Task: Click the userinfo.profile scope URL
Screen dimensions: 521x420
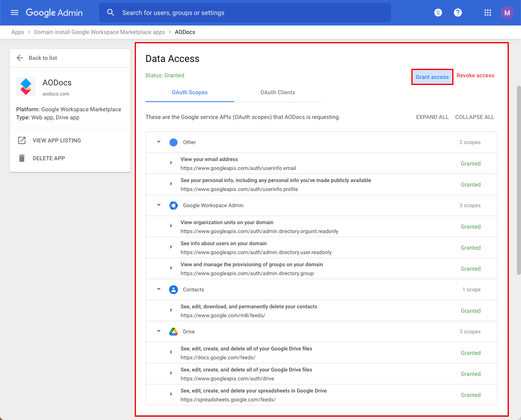Action: [239, 189]
